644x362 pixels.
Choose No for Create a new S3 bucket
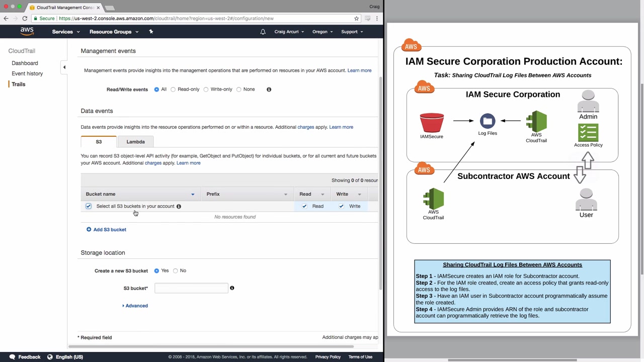(x=176, y=271)
